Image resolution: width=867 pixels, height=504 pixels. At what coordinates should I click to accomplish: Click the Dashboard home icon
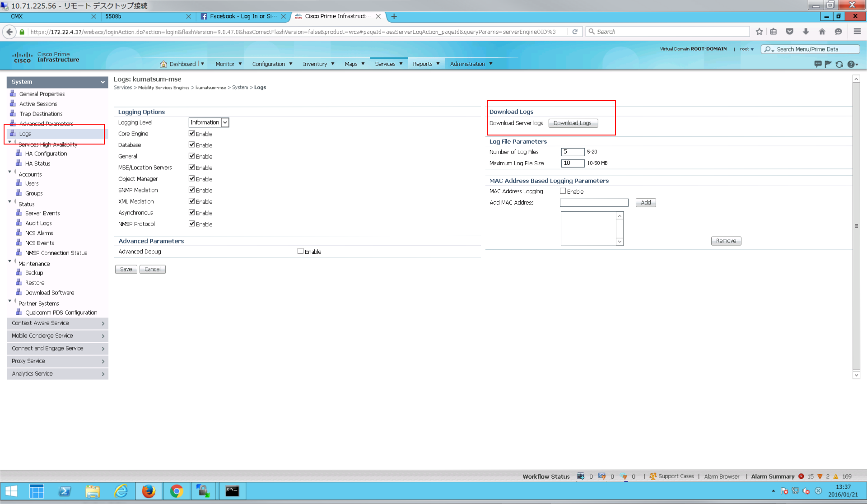coord(163,64)
